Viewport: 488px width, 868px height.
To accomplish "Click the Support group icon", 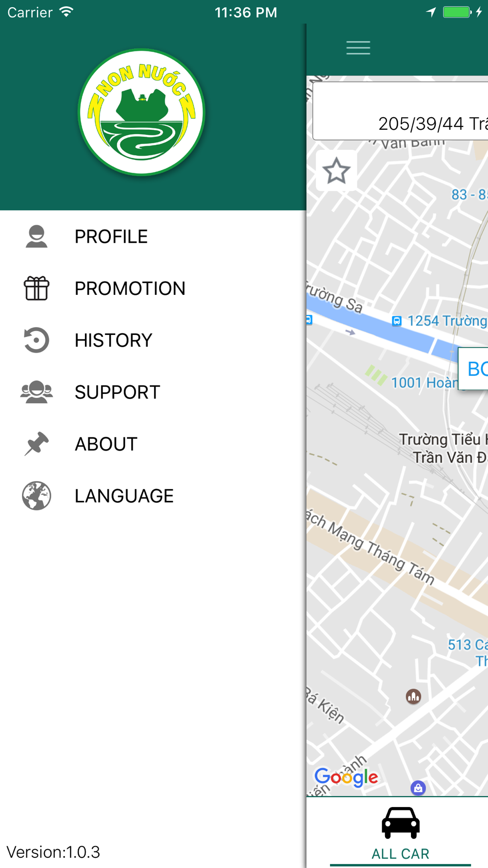I will coord(37,392).
